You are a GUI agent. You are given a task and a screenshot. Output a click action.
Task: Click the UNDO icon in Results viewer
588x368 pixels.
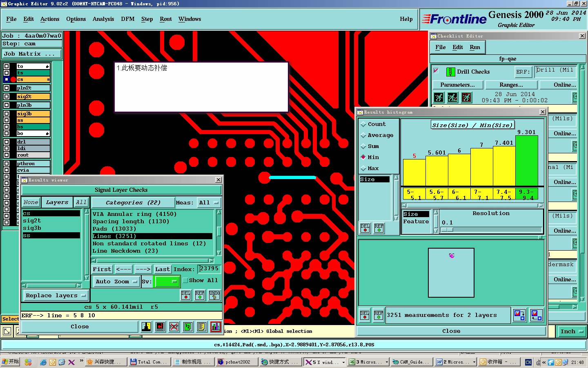pos(214,295)
